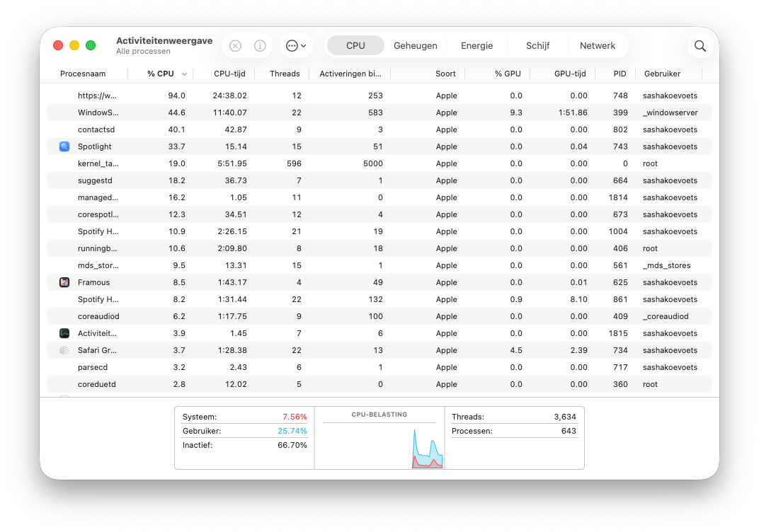Click the Framous app icon

(x=64, y=282)
